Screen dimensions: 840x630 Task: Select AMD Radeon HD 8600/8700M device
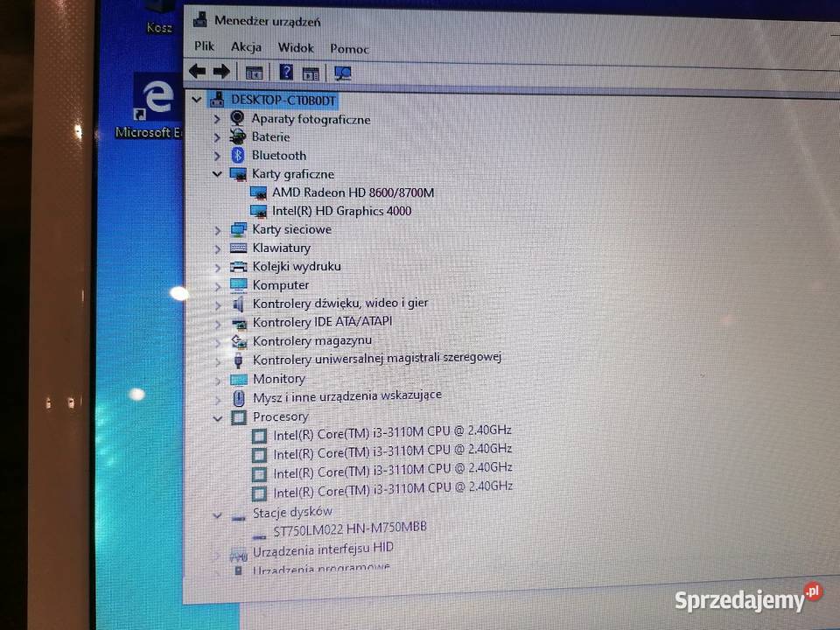pos(353,192)
